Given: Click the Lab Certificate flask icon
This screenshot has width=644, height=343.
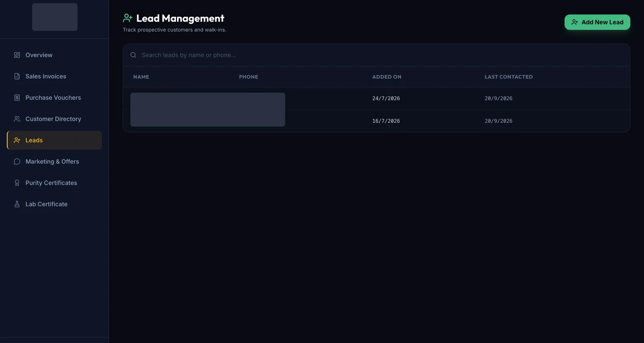Looking at the screenshot, I should click(17, 205).
